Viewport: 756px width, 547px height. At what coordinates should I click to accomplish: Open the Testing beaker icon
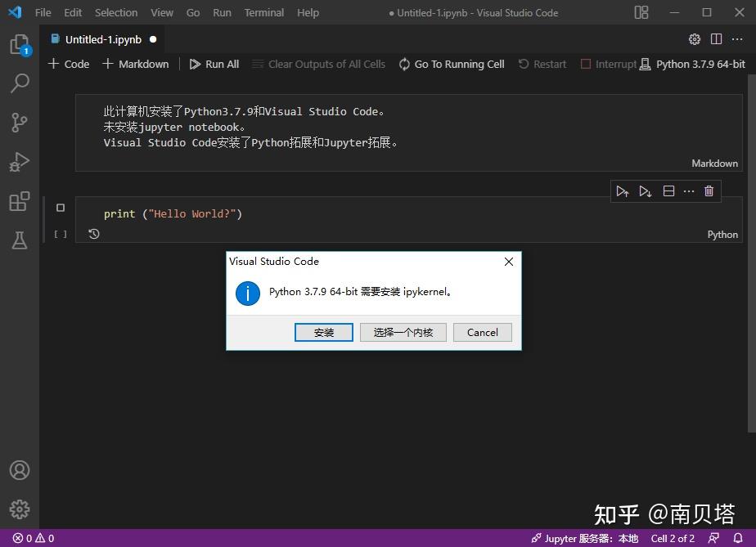click(x=20, y=240)
